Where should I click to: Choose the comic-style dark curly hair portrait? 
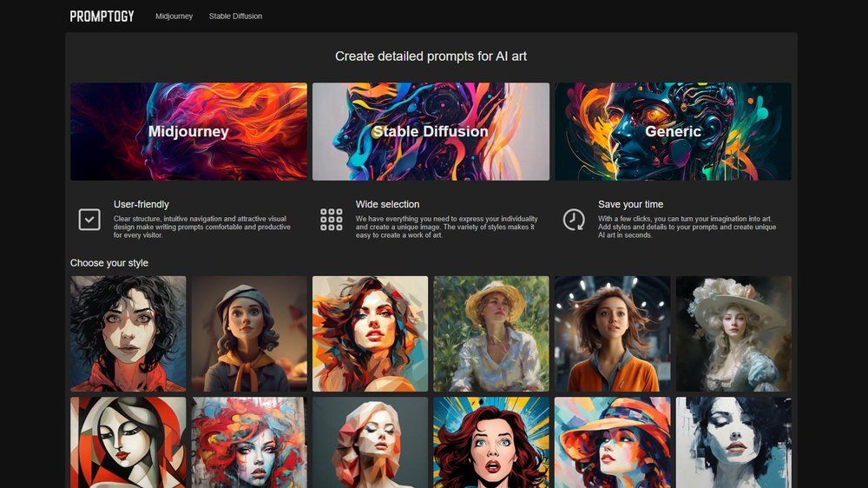[x=128, y=334]
